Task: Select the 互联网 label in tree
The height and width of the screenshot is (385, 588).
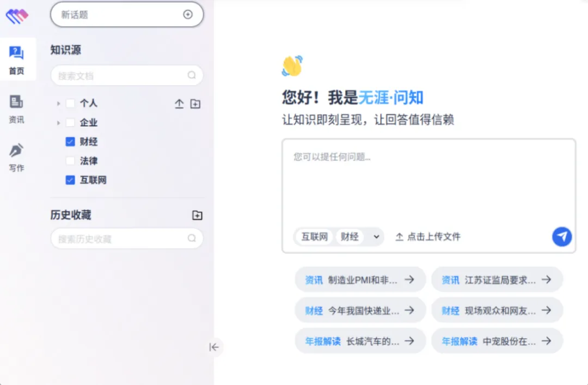Action: click(93, 180)
